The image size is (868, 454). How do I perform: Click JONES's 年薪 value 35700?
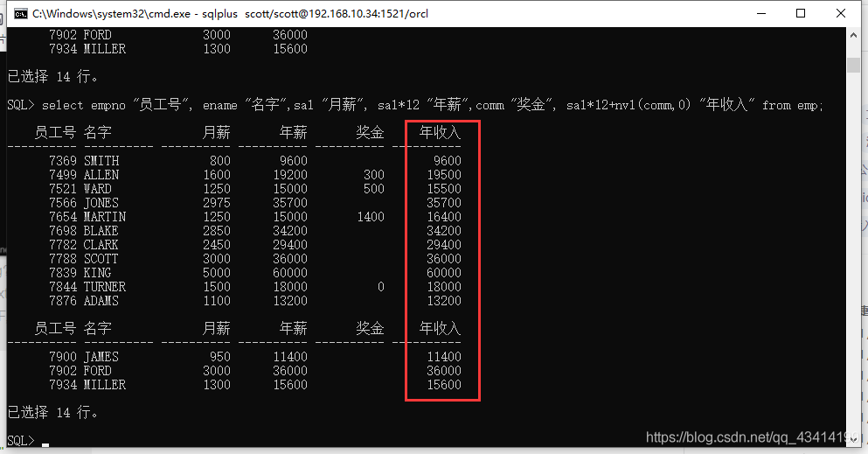pyautogui.click(x=290, y=203)
